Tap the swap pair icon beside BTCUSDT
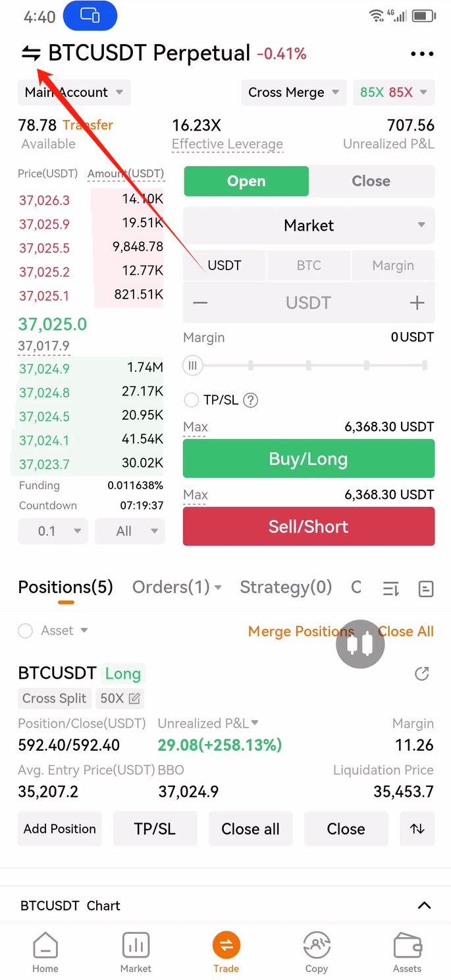451x980 pixels. coord(31,54)
